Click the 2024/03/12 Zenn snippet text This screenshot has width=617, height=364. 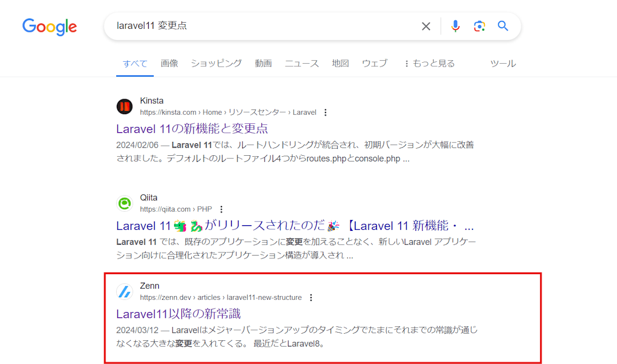[x=297, y=336]
